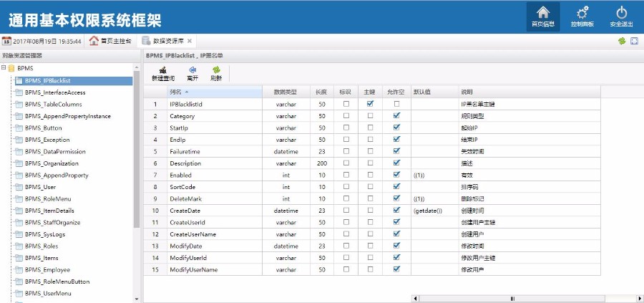
Task: Select BPMS_ItemDetails in the tree
Action: click(x=49, y=211)
